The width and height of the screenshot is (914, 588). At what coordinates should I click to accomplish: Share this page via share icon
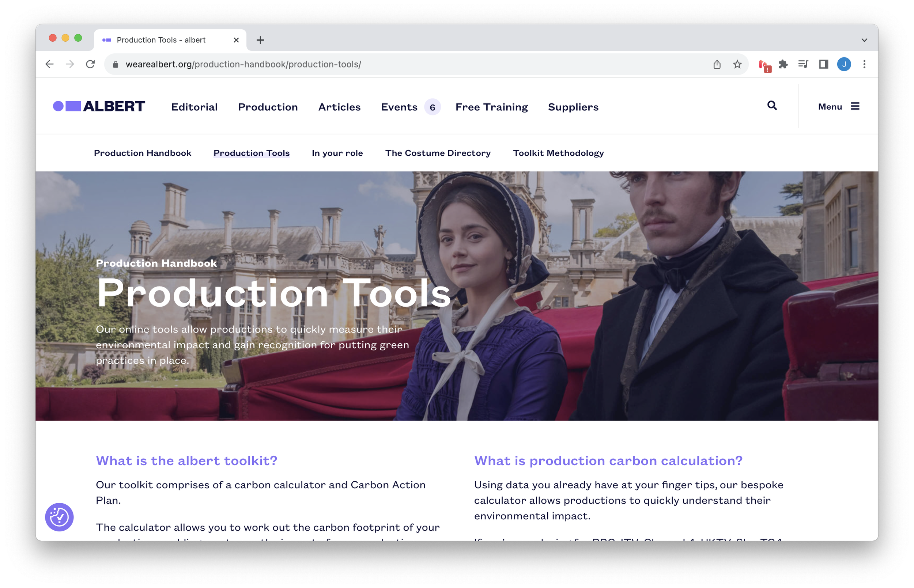coord(717,64)
